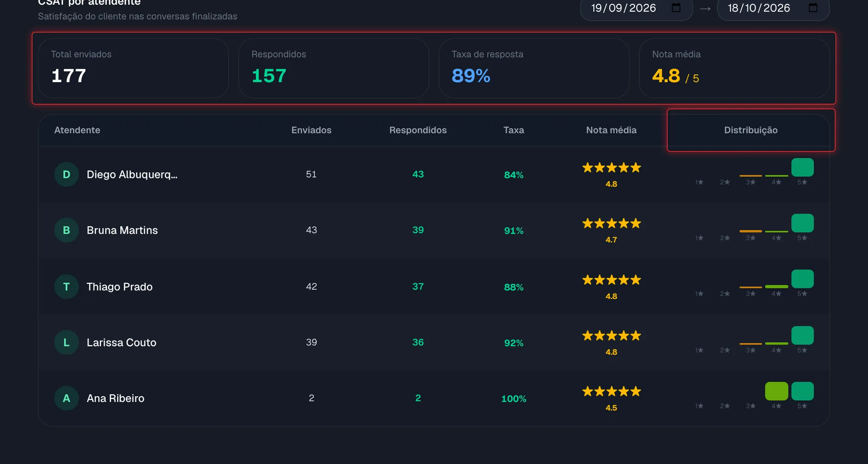
Task: Click the Distribuição column header
Action: tap(751, 130)
